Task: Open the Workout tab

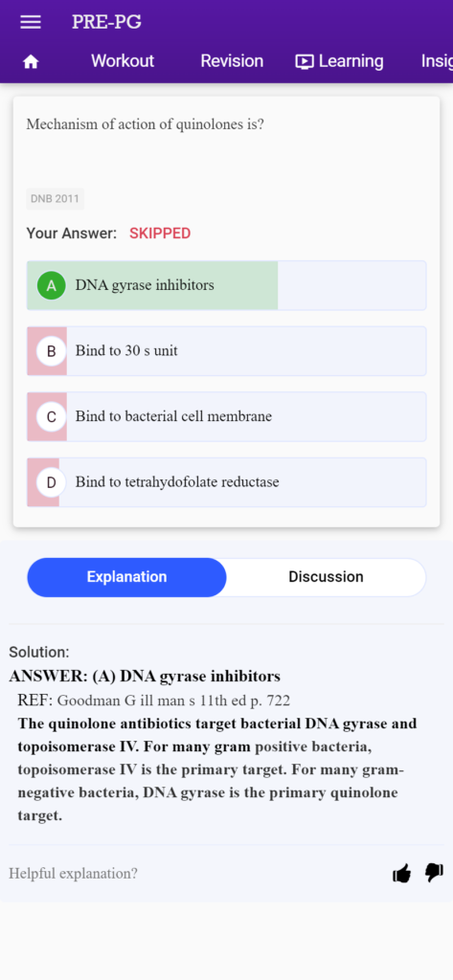Action: tap(123, 61)
